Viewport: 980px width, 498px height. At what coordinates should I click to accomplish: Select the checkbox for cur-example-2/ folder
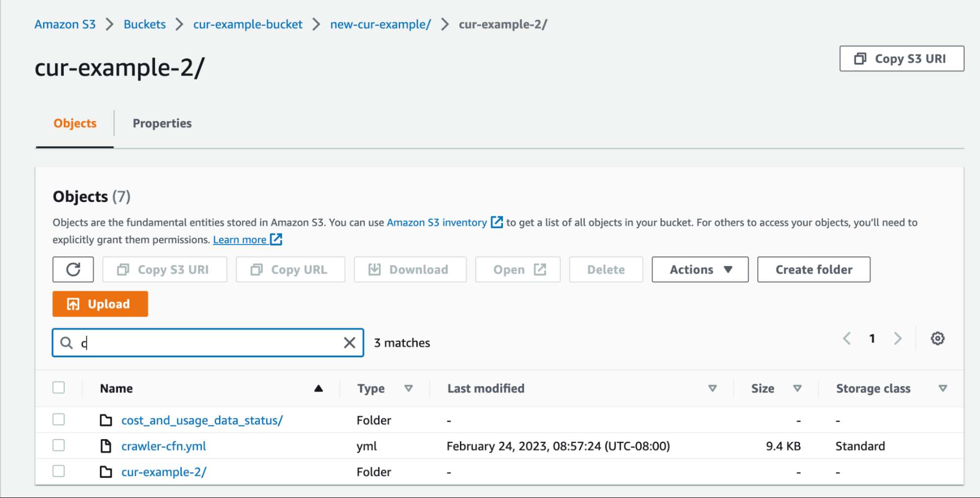click(x=58, y=472)
